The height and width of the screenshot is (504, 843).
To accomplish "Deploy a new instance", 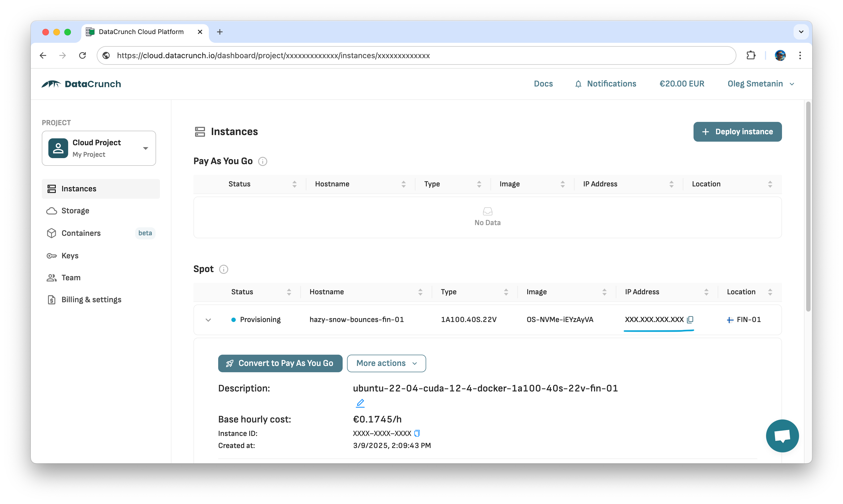I will (737, 132).
